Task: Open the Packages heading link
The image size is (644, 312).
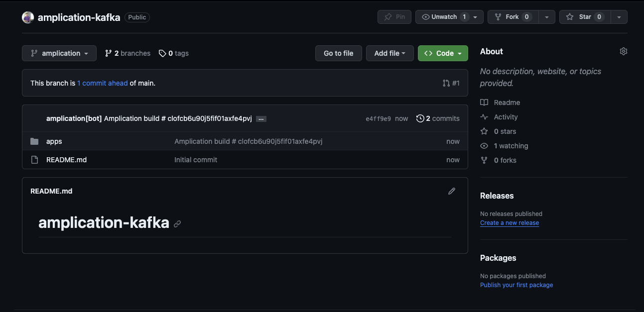Action: pyautogui.click(x=498, y=258)
